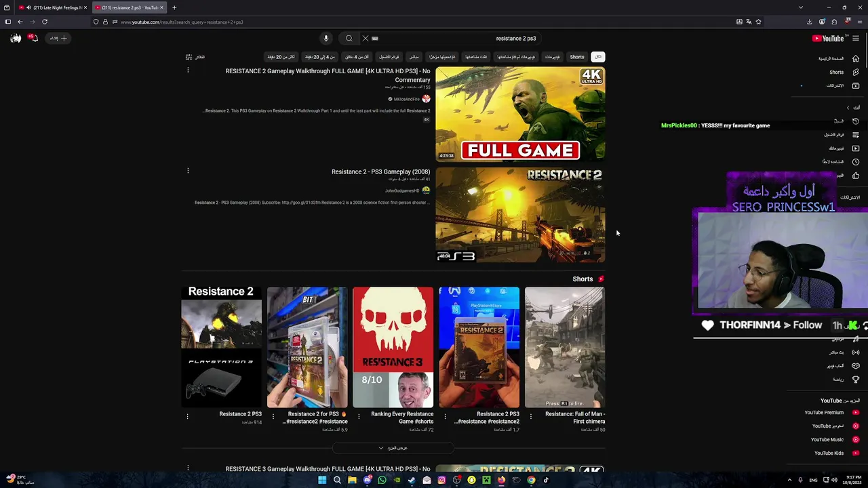Open the on-screen keyboard icon in search box

tap(375, 39)
